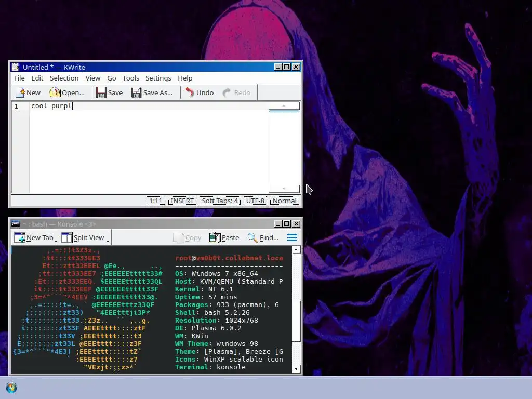This screenshot has height=399, width=532.
Task: Open the File menu in KWrite
Action: [x=19, y=78]
